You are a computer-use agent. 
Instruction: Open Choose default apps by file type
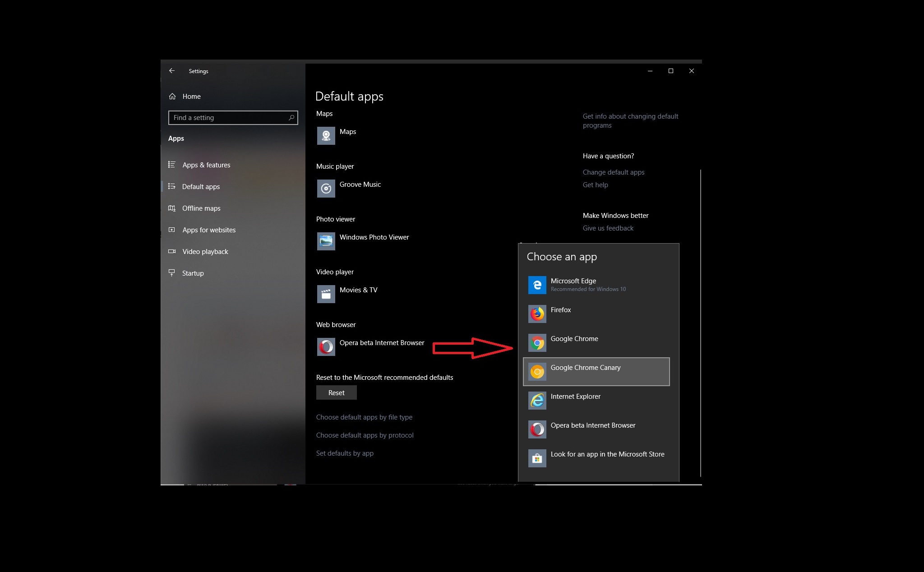[x=364, y=417]
